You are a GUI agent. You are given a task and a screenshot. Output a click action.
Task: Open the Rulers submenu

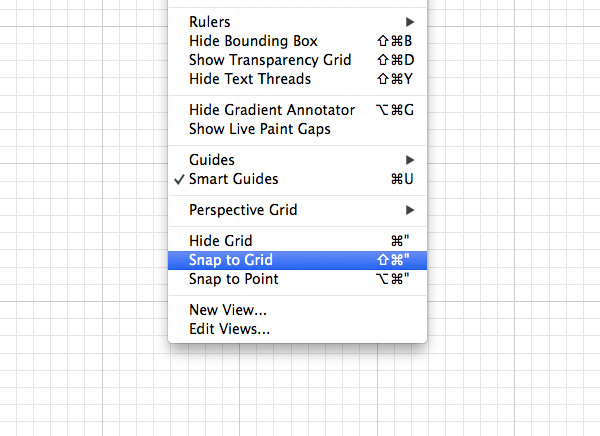(210, 22)
